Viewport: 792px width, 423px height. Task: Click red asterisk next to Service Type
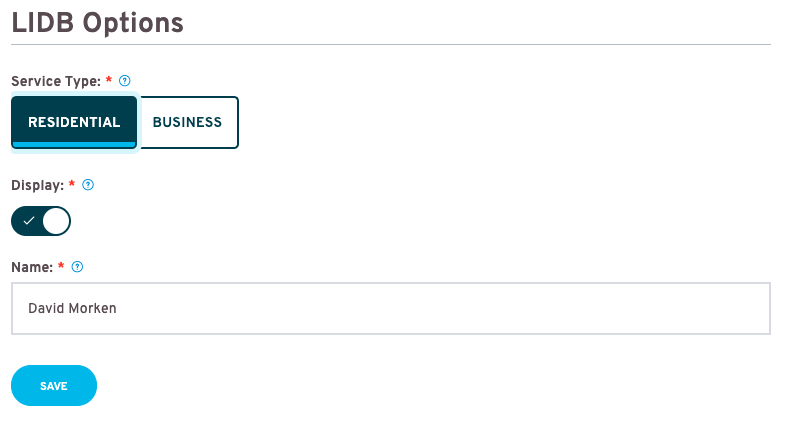point(109,80)
